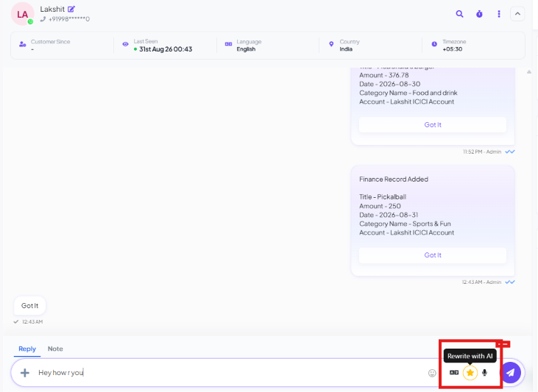
Task: Click the Language value English
Action: [246, 49]
